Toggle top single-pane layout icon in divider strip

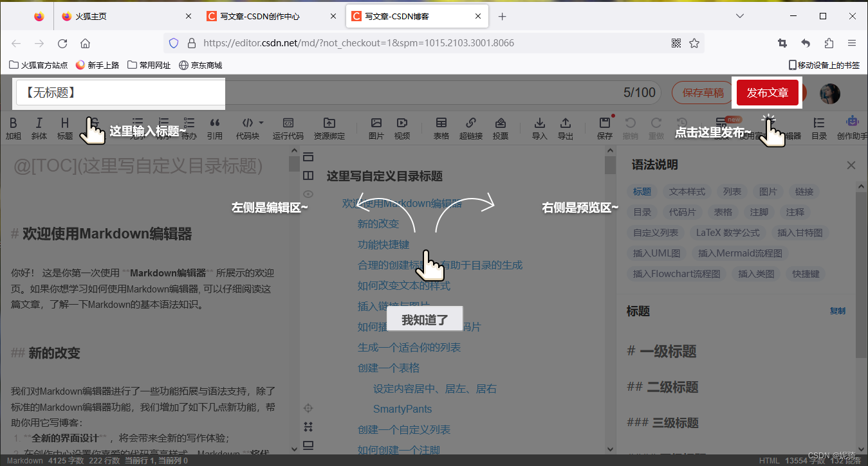(x=308, y=156)
